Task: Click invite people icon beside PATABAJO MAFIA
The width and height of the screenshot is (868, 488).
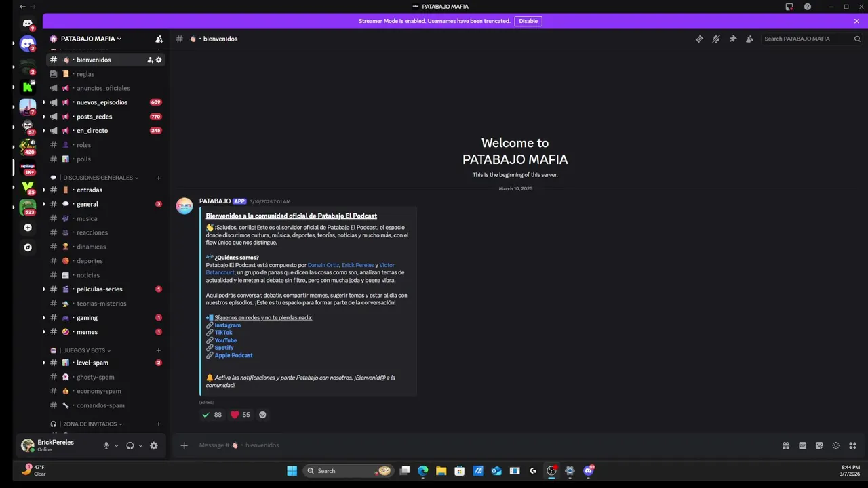Action: point(159,39)
